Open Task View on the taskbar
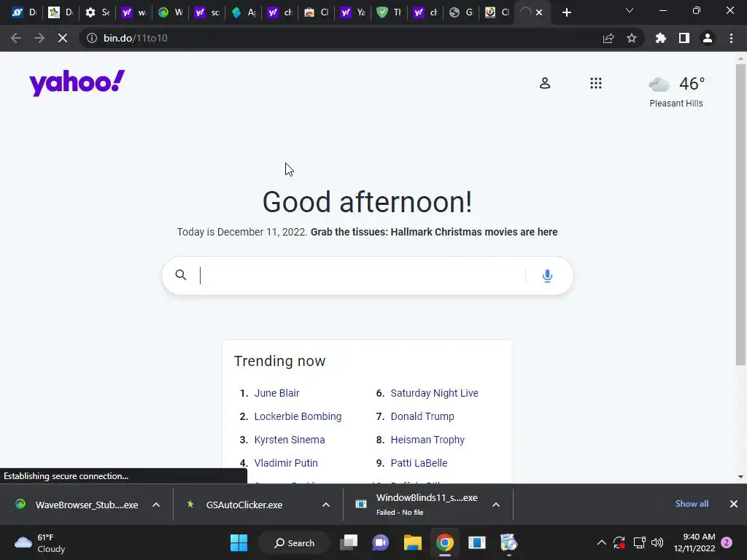This screenshot has width=747, height=560. click(x=349, y=542)
